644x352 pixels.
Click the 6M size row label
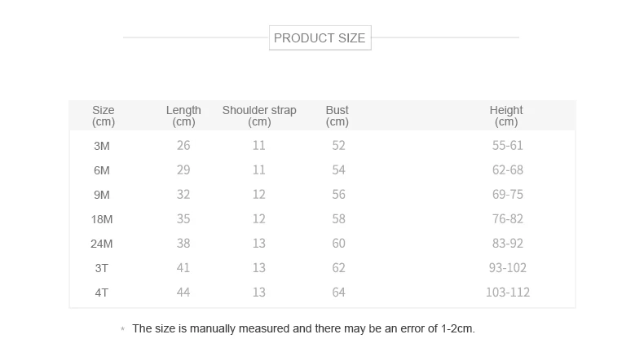pos(102,170)
